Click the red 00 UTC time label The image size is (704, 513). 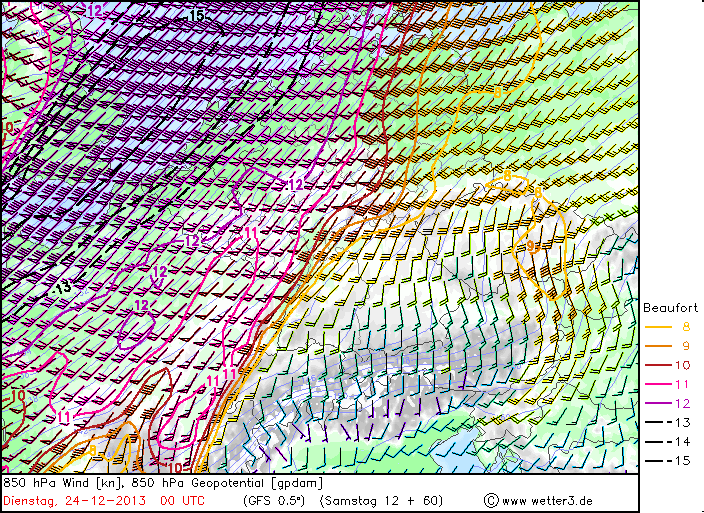[x=183, y=500]
